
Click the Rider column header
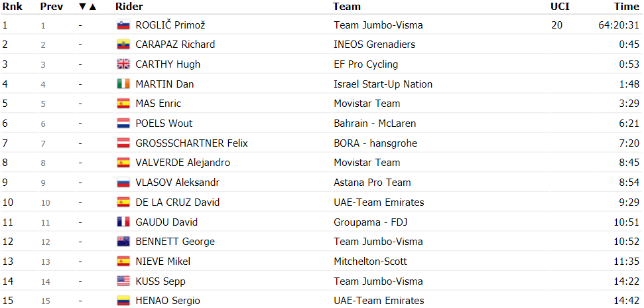(129, 7)
